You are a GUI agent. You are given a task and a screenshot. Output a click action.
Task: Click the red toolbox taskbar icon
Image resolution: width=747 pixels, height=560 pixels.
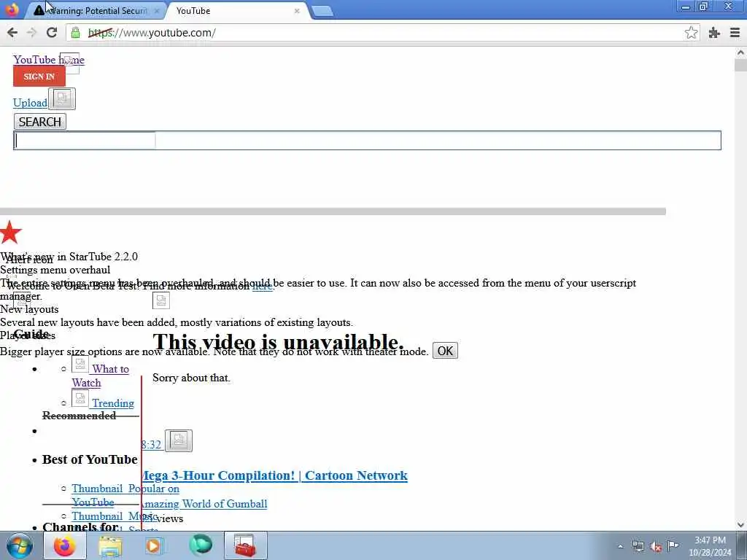click(x=245, y=545)
